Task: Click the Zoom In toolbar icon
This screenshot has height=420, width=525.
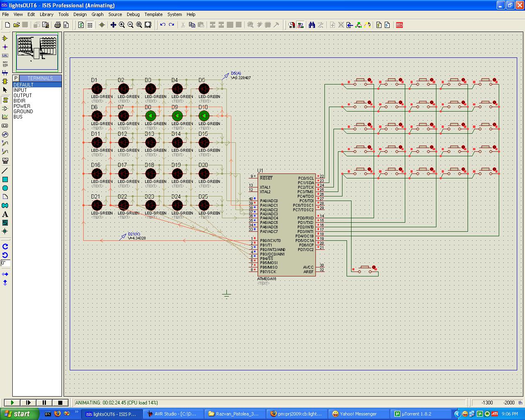Action: coord(122,25)
